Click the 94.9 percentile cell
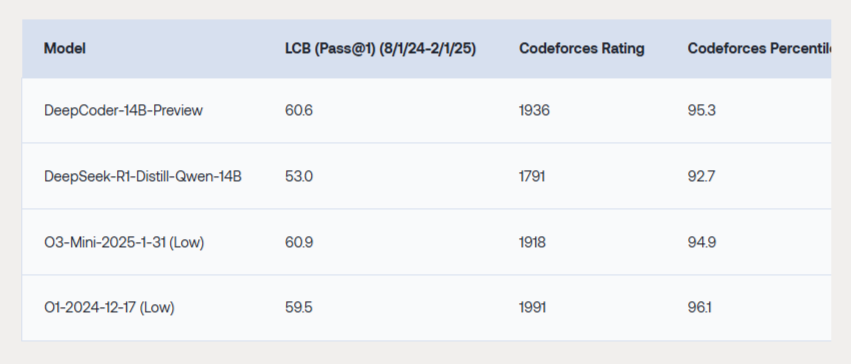This screenshot has width=851, height=364. point(702,242)
